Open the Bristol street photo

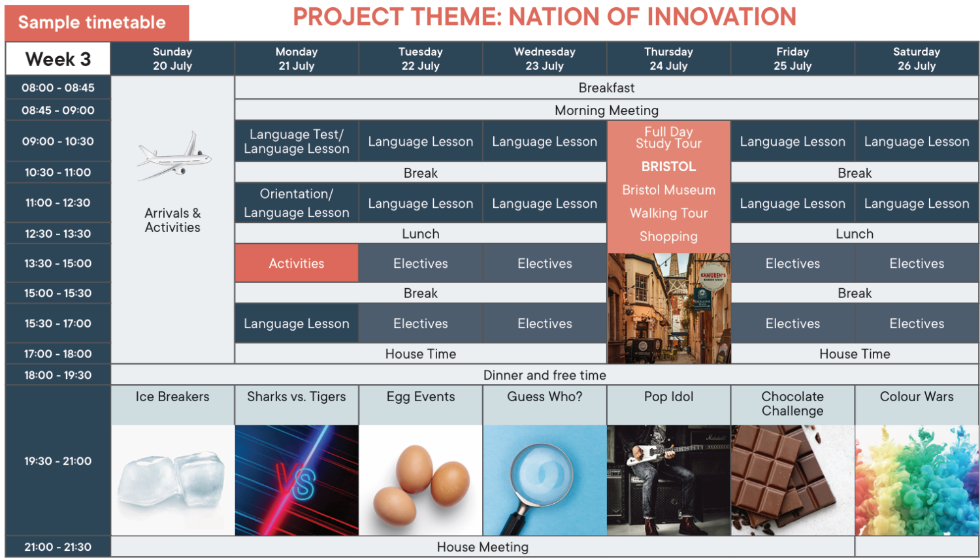coord(669,308)
